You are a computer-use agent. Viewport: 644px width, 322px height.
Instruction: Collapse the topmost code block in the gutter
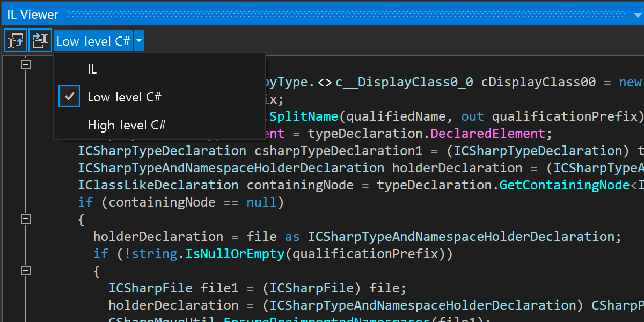click(x=25, y=64)
